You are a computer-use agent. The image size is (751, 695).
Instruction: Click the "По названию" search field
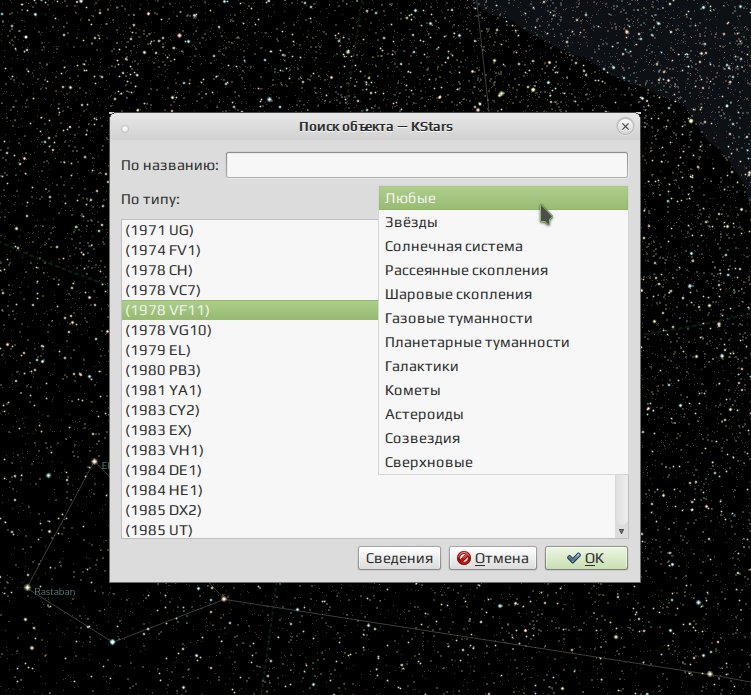point(427,165)
